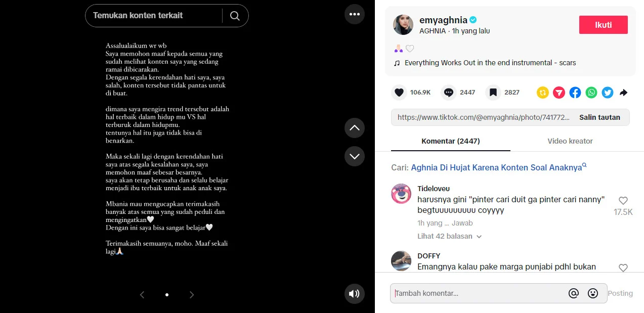Open comments via speech bubble icon
Screen dimensions: 644x313
pos(449,93)
